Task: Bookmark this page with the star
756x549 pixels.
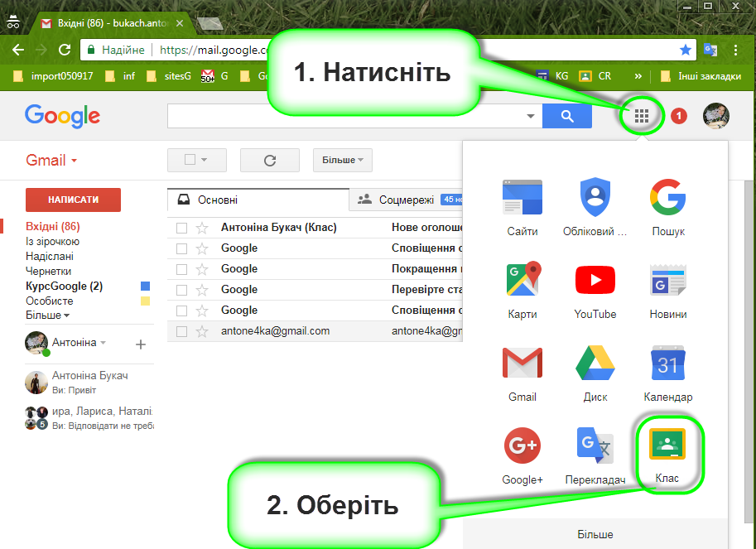Action: point(685,50)
